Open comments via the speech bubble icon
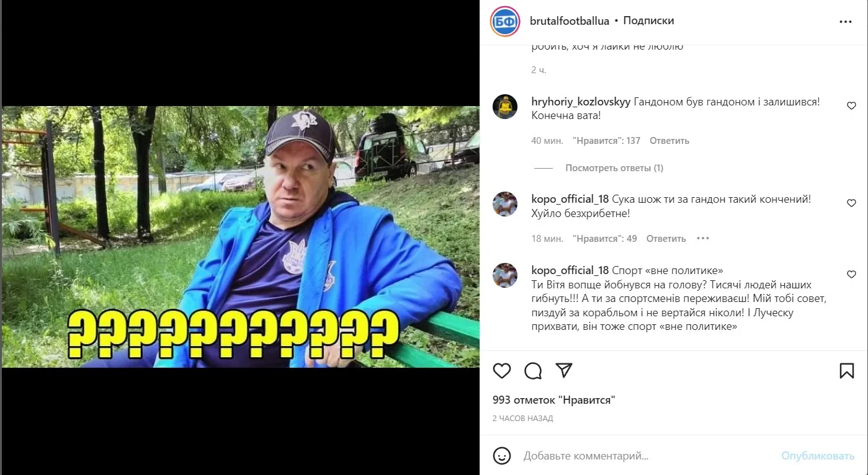This screenshot has height=475, width=868. point(533,371)
